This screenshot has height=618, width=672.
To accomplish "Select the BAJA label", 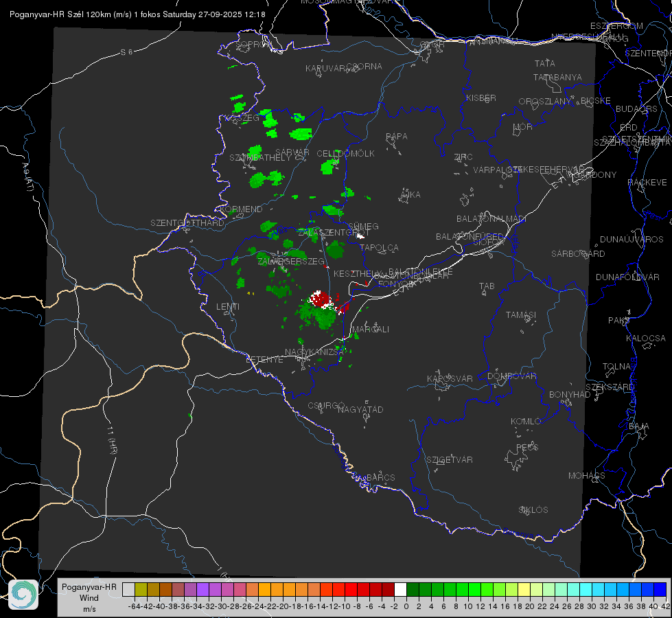I will pyautogui.click(x=639, y=426).
